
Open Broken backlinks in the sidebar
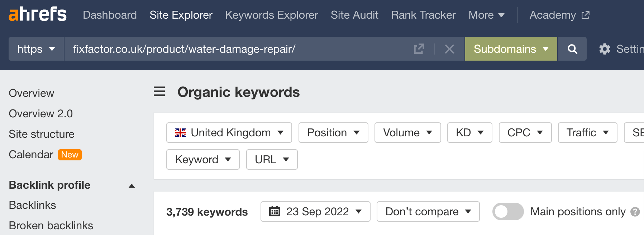point(51,225)
